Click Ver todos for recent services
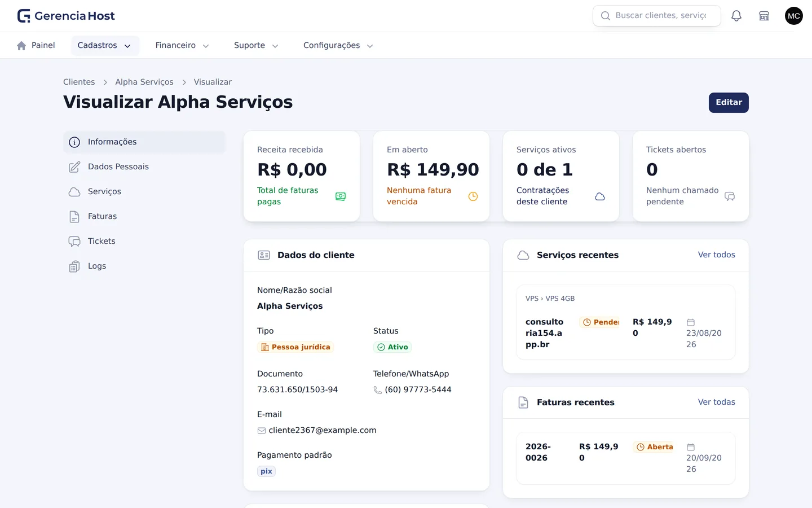 717,255
